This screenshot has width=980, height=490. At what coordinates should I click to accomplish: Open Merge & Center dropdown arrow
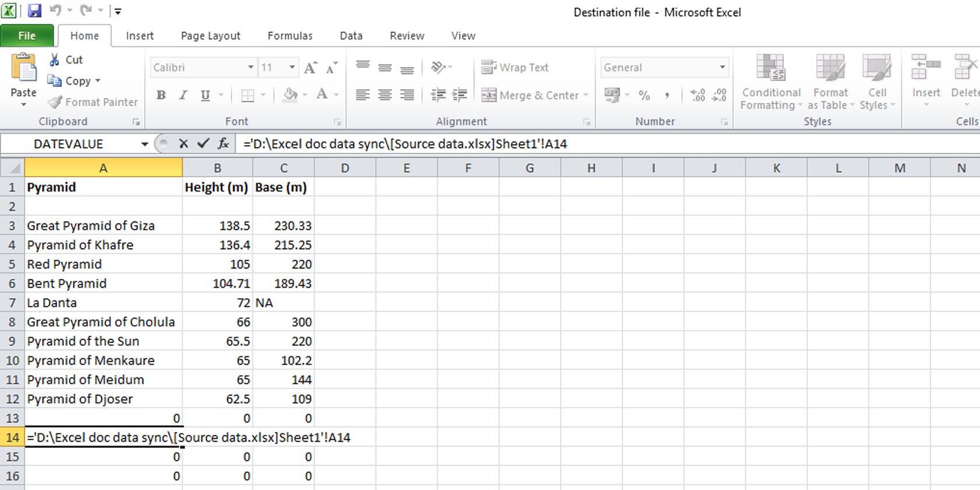point(585,95)
